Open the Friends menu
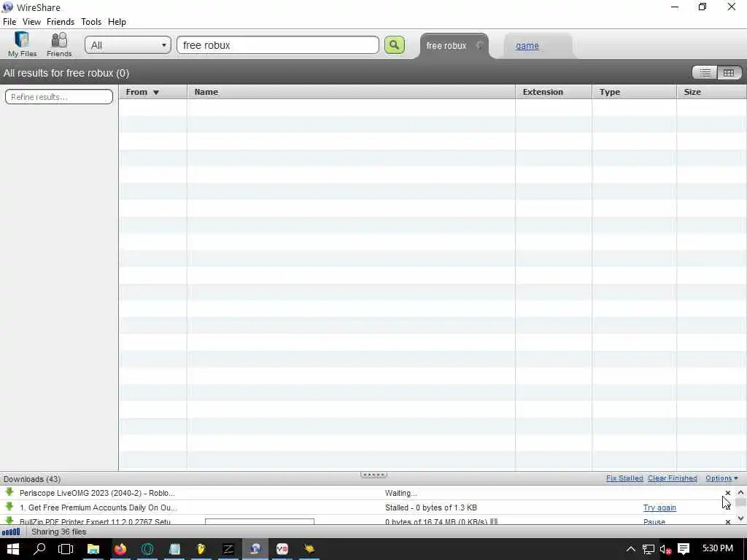This screenshot has height=560, width=747. coord(61,22)
